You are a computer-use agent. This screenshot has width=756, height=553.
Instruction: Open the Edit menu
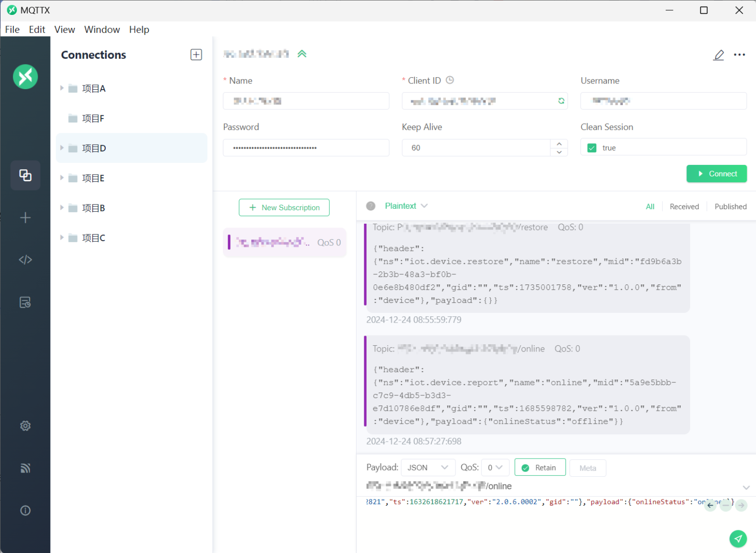[37, 29]
